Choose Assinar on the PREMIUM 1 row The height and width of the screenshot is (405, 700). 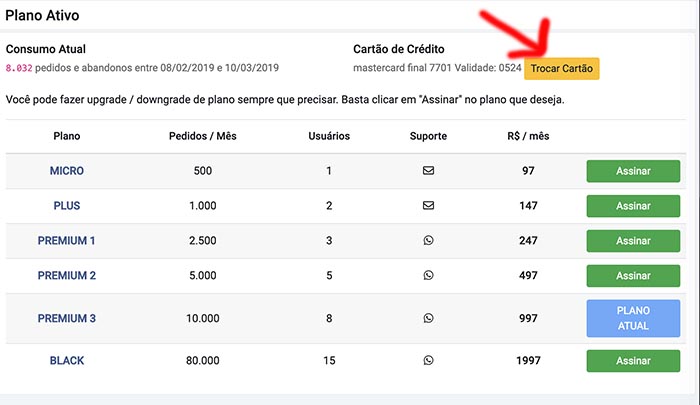[633, 241]
